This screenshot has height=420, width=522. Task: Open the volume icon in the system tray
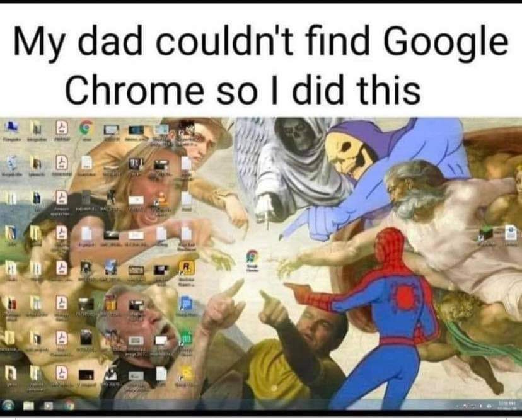pos(489,406)
